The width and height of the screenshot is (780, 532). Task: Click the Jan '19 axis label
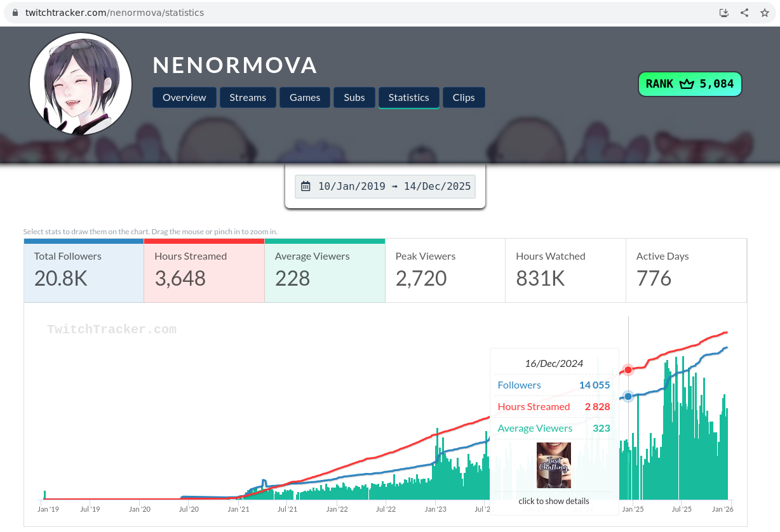point(48,509)
